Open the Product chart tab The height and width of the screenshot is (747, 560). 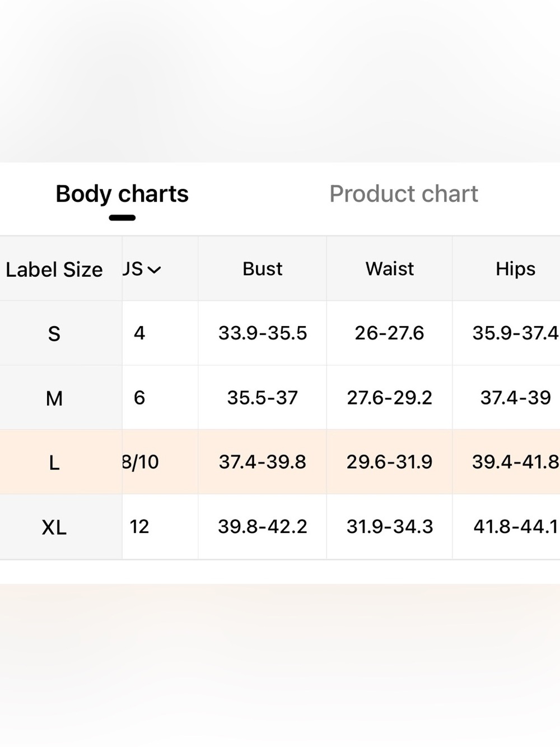[403, 194]
